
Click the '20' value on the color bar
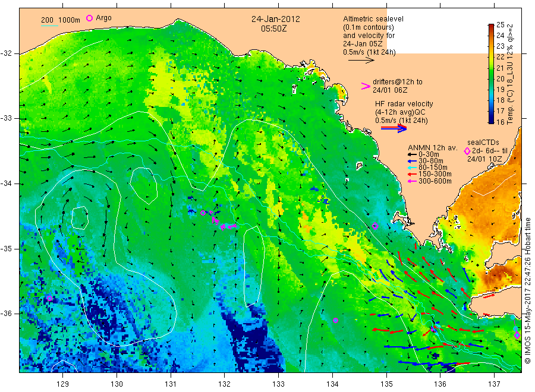point(500,78)
